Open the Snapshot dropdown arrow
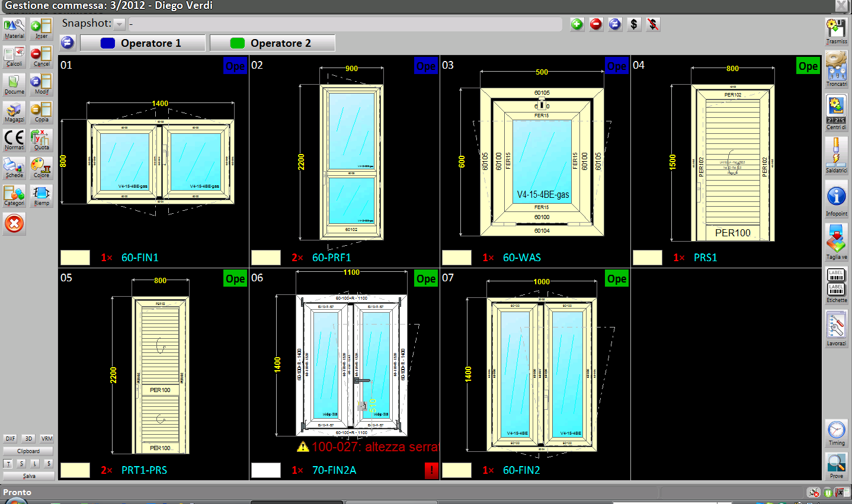 (x=120, y=24)
